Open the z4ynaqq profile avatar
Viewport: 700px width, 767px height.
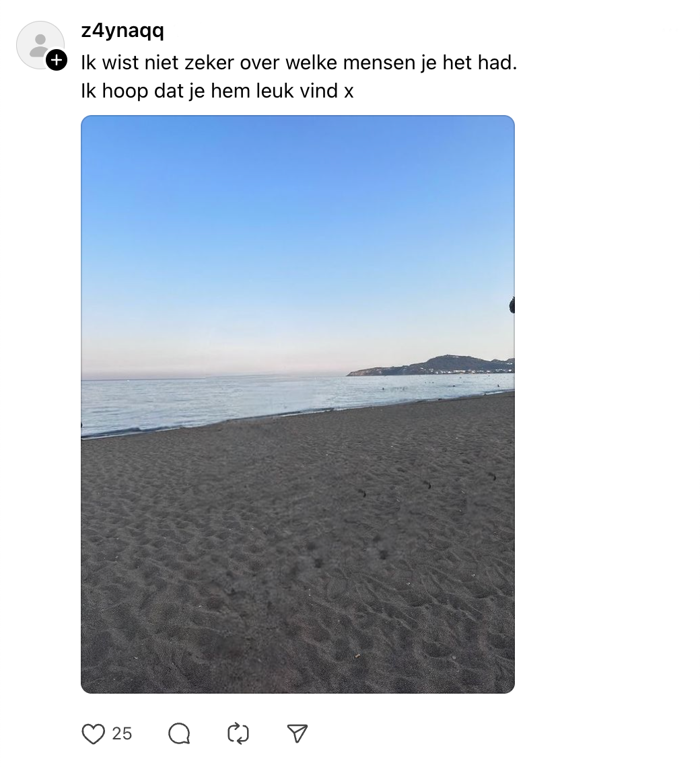pos(39,44)
